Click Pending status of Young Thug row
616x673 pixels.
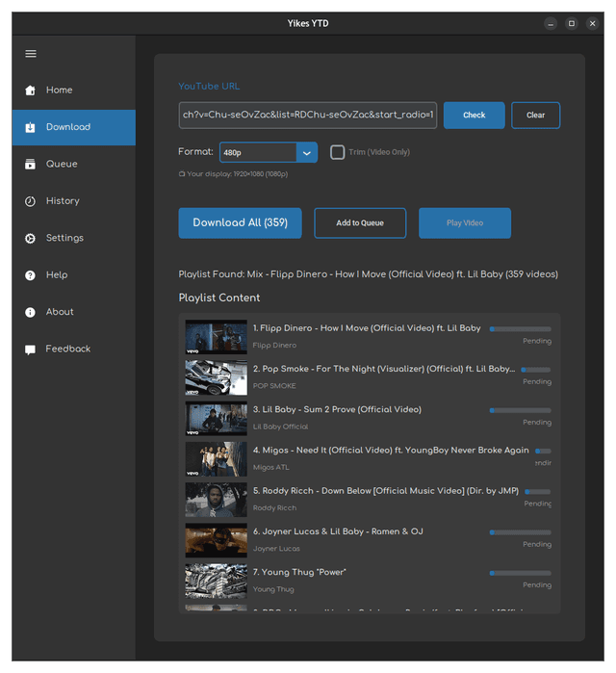537,585
